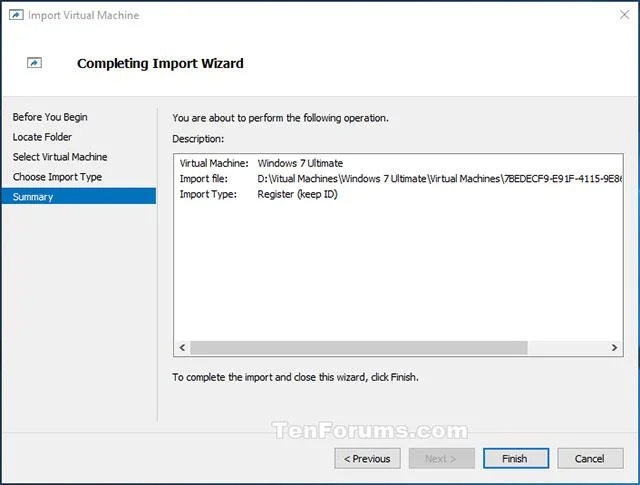
Task: Click the 'Virtual Machine:' label
Action: point(214,163)
